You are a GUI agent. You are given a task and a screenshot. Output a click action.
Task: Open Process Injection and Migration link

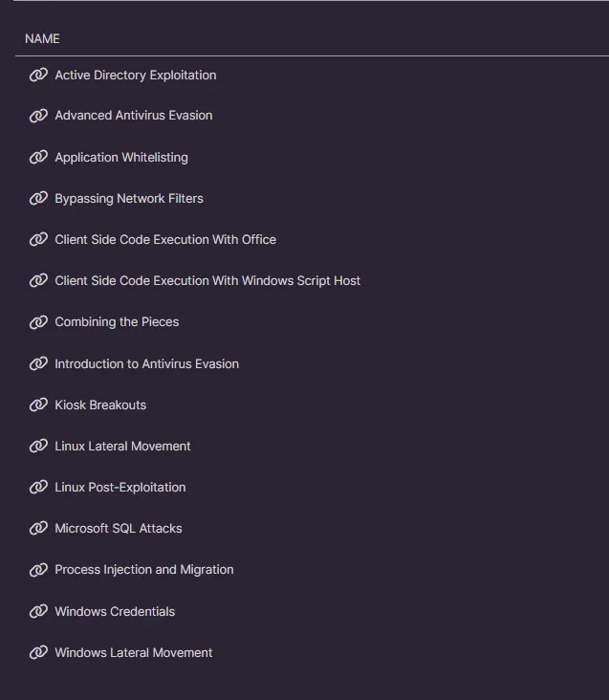coord(143,569)
